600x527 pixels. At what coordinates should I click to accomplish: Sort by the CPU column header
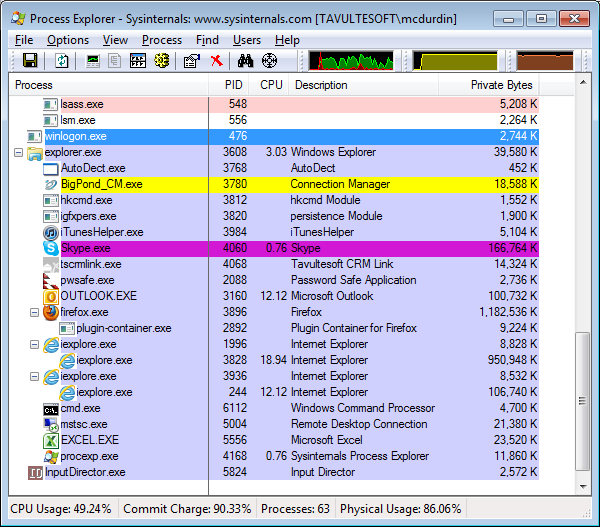pos(269,85)
